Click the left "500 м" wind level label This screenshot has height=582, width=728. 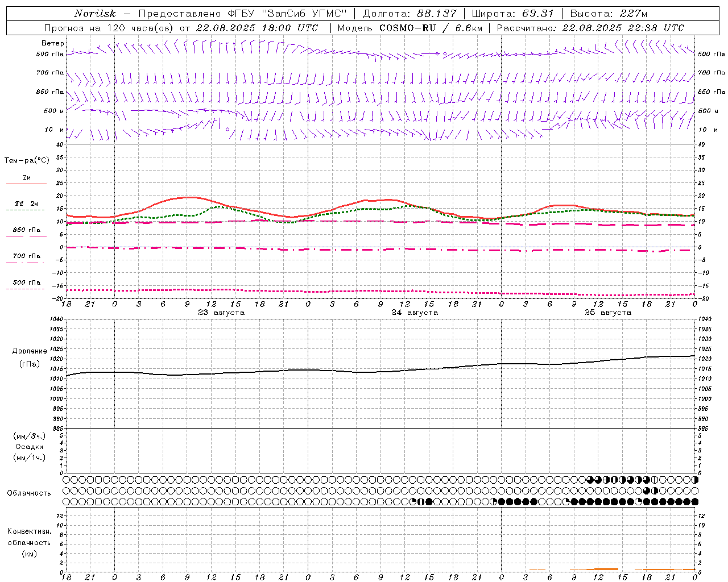(x=54, y=111)
